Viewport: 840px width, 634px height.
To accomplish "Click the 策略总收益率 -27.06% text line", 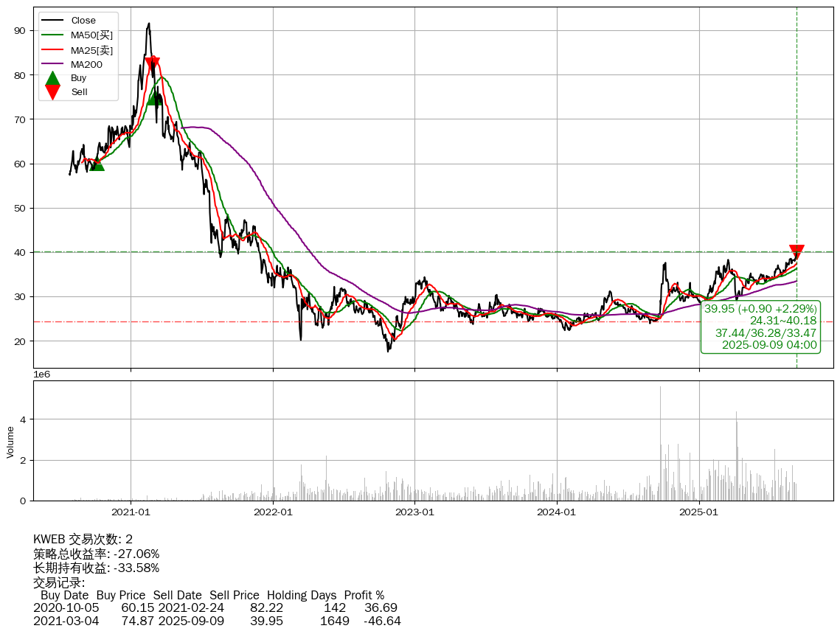I will click(97, 554).
